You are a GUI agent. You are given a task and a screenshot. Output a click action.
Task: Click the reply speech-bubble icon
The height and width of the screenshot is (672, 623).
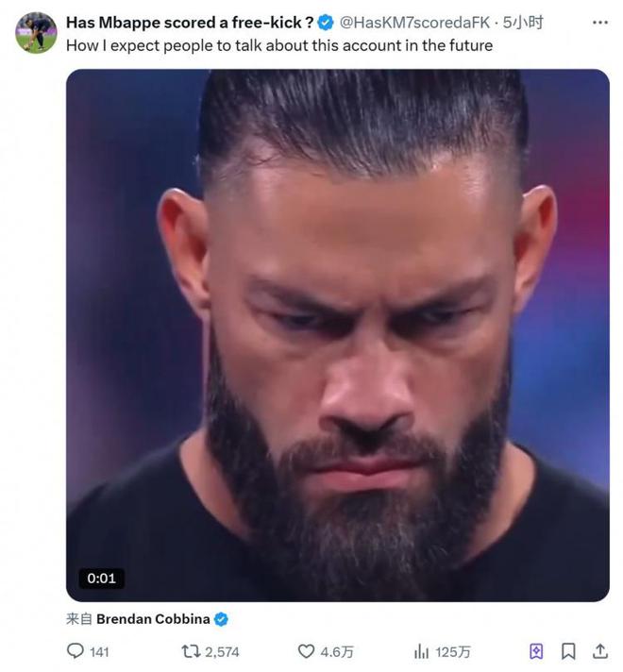(76, 651)
